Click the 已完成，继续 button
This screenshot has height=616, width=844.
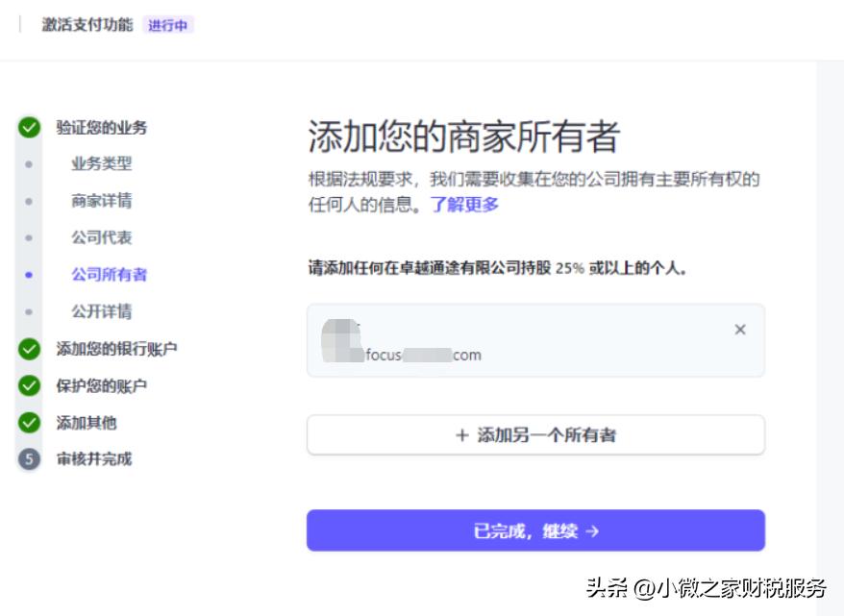pyautogui.click(x=535, y=529)
